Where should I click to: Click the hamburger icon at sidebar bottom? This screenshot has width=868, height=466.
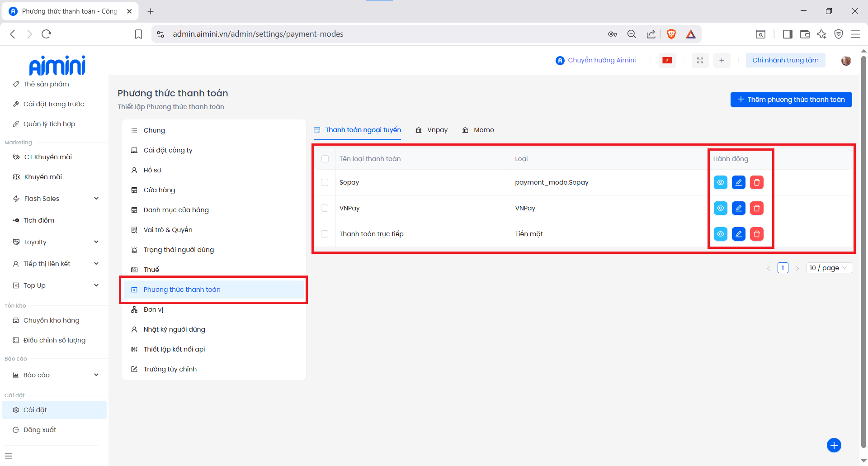pos(9,456)
